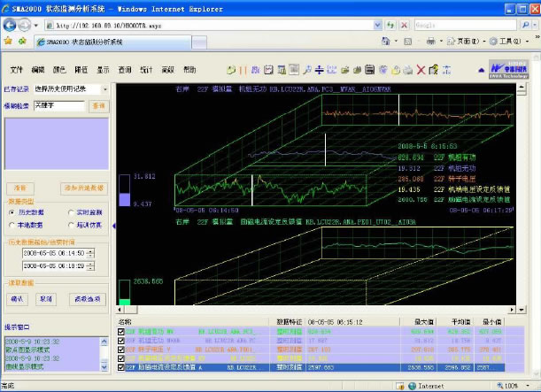Open the 文件 menu

[x=16, y=70]
